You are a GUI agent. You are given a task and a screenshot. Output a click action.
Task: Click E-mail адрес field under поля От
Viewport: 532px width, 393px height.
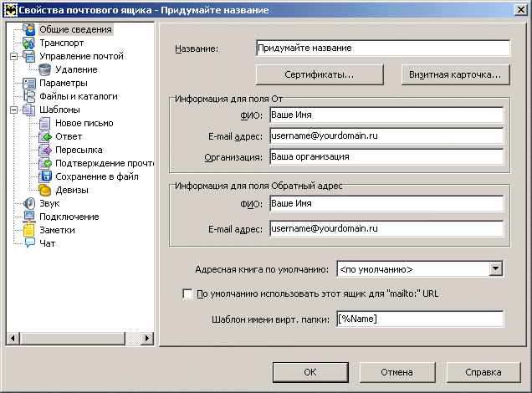(386, 136)
